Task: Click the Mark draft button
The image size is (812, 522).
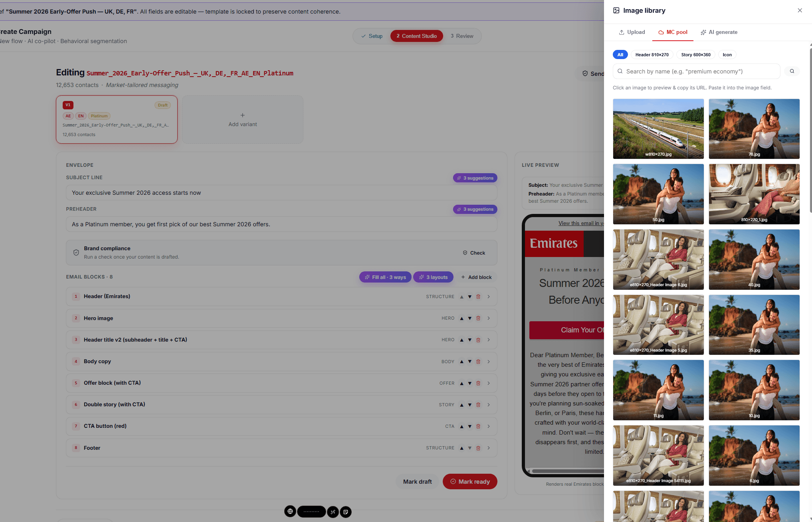Action: click(x=417, y=482)
